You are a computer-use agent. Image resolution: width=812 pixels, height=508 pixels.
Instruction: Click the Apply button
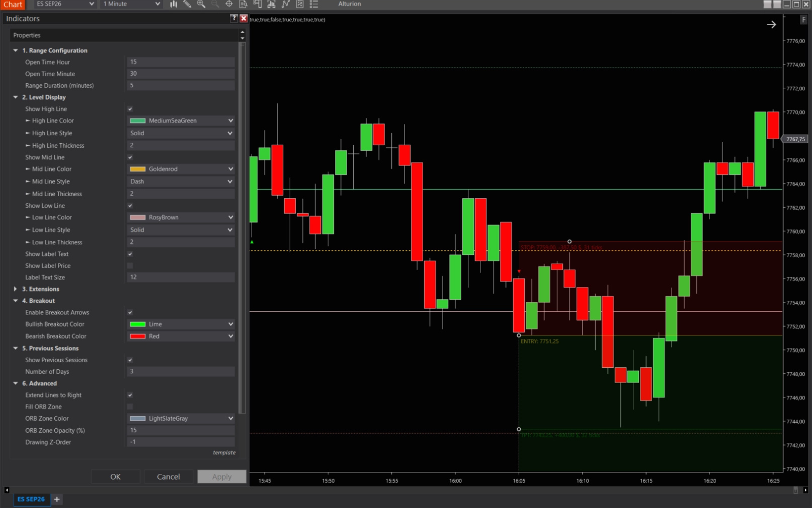[222, 477]
